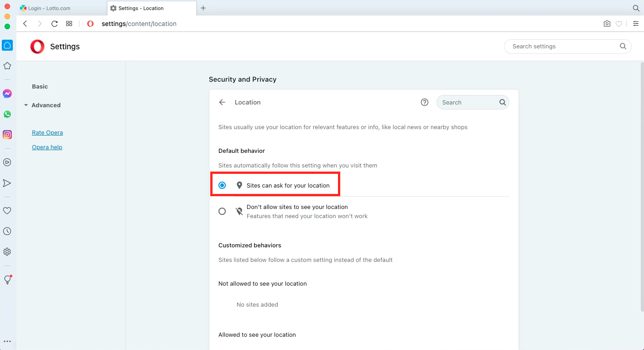Click Allowed to see your location label
Screen dimensions: 644x350
[257, 335]
